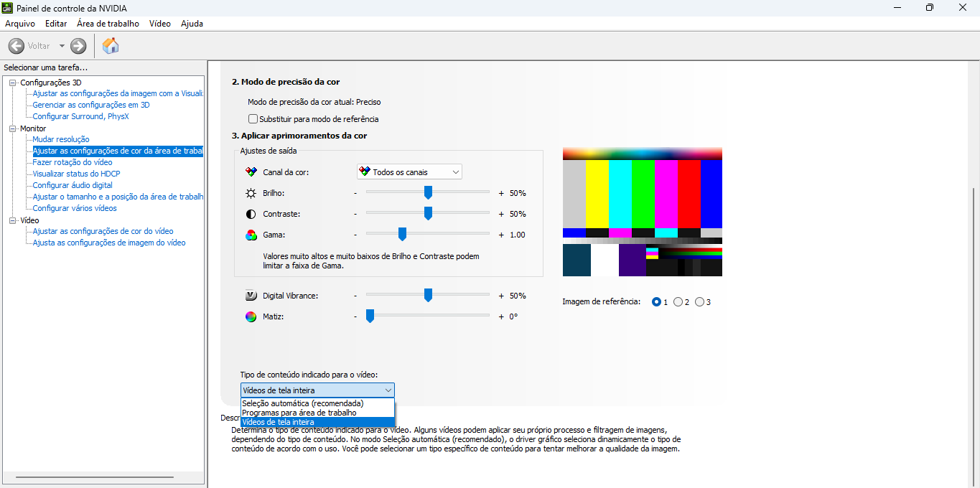Viewport: 980px width, 488px height.
Task: Open Visualizar status do HDCP
Action: pyautogui.click(x=76, y=174)
